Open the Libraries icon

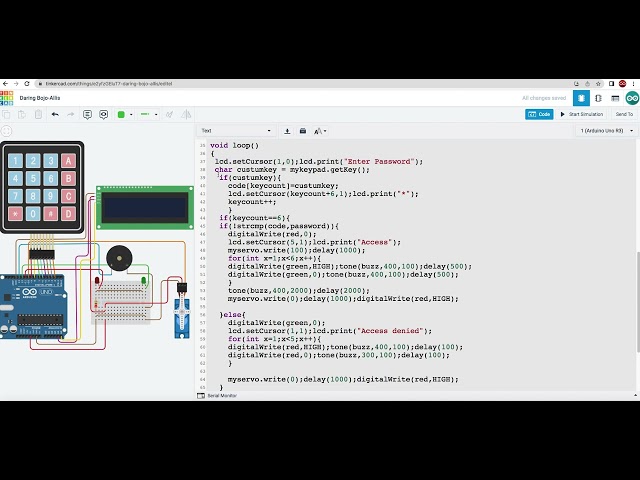(303, 131)
